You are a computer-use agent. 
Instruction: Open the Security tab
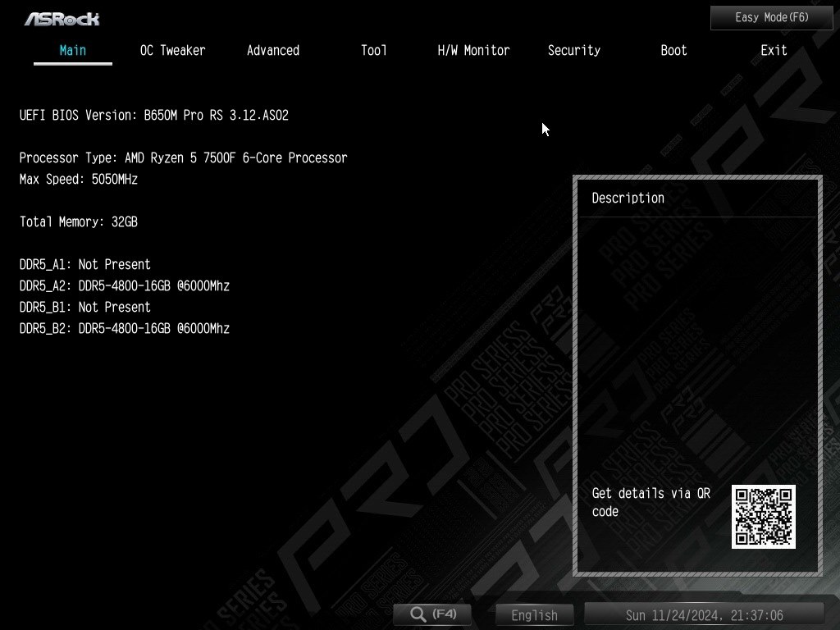click(573, 51)
